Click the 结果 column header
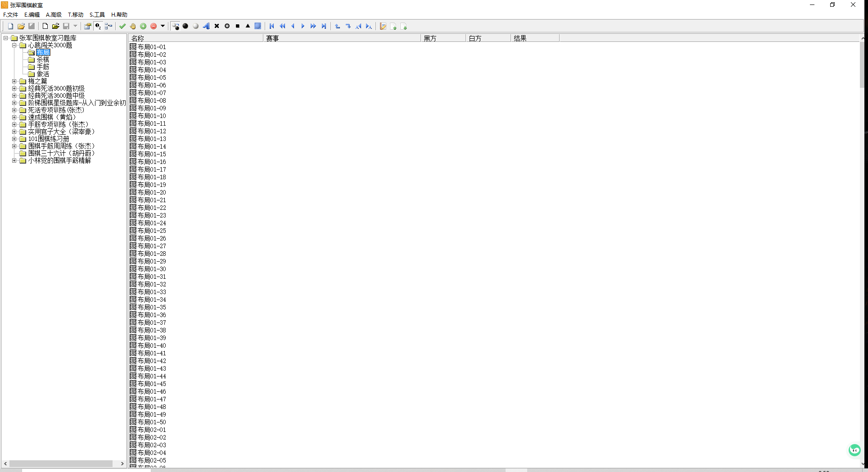Image resolution: width=868 pixels, height=472 pixels. [535, 38]
